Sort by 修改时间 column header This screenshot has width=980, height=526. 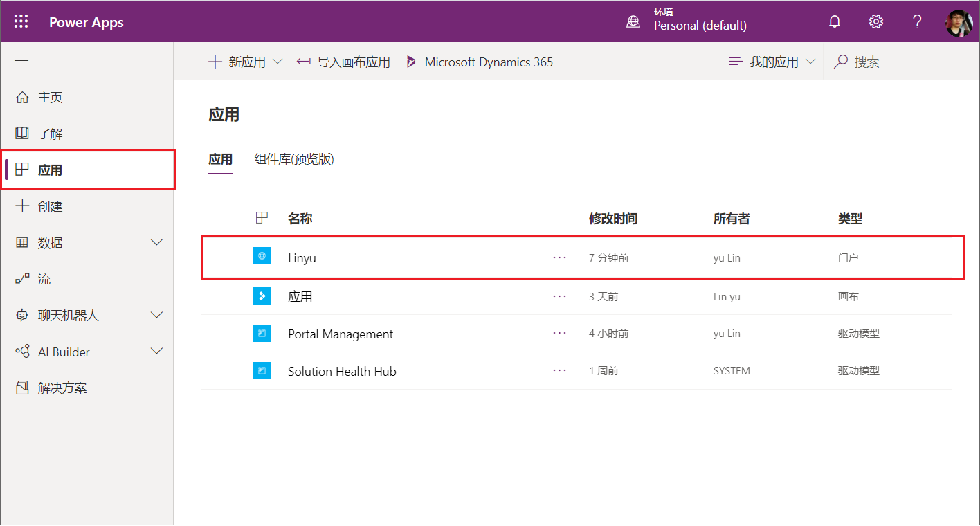tap(613, 219)
